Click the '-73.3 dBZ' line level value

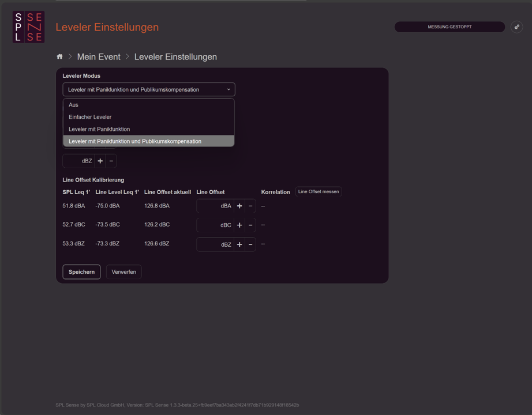tap(107, 243)
